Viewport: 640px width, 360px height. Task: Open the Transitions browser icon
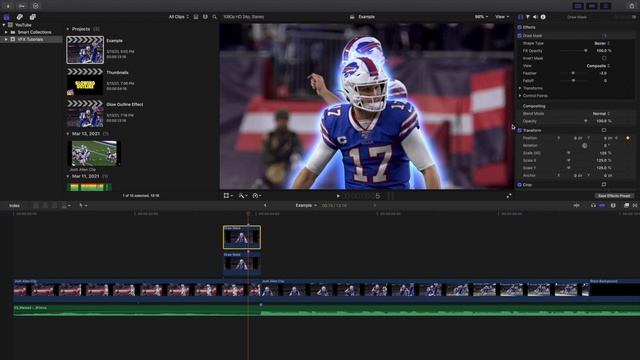click(x=635, y=205)
